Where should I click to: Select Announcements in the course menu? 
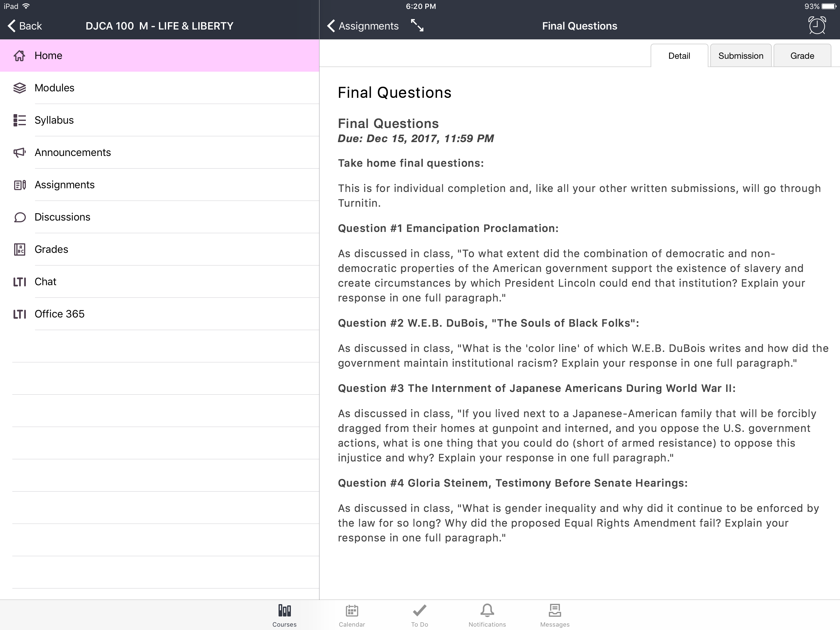[160, 152]
